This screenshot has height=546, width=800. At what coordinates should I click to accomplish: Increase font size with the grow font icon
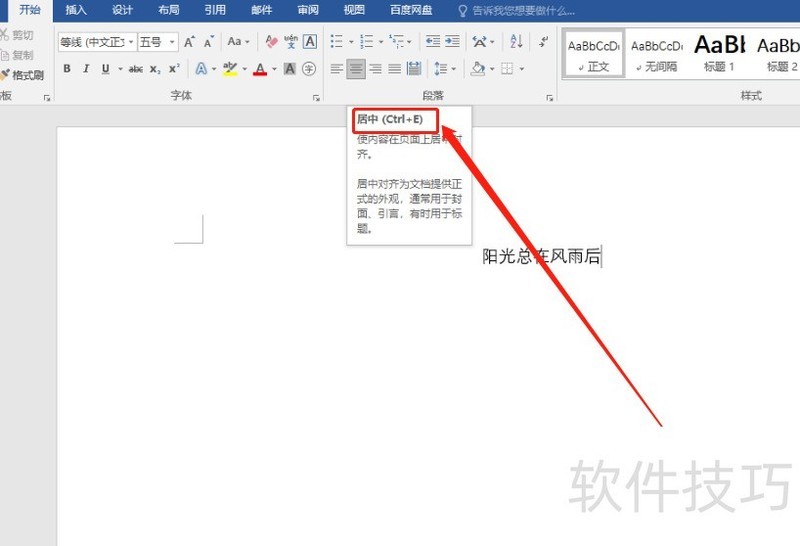189,42
